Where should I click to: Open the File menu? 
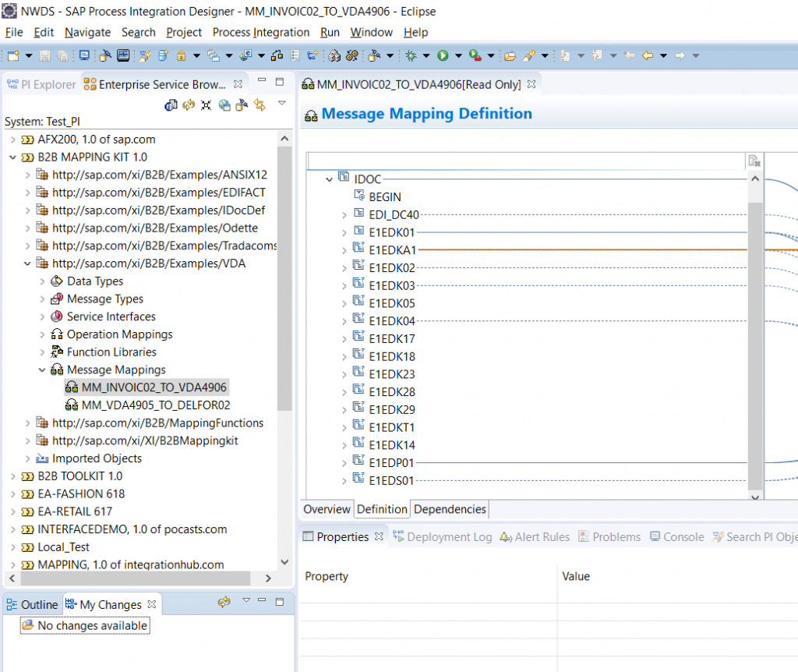point(14,32)
